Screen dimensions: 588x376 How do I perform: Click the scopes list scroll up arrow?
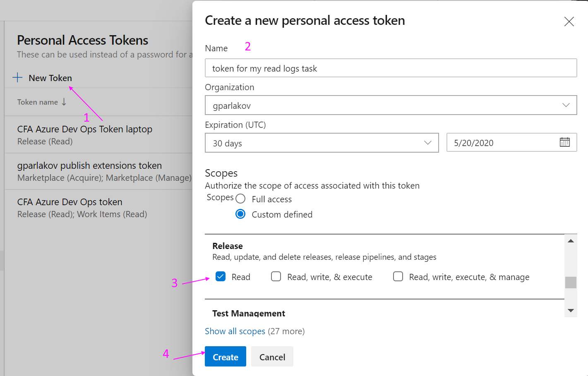pos(571,241)
